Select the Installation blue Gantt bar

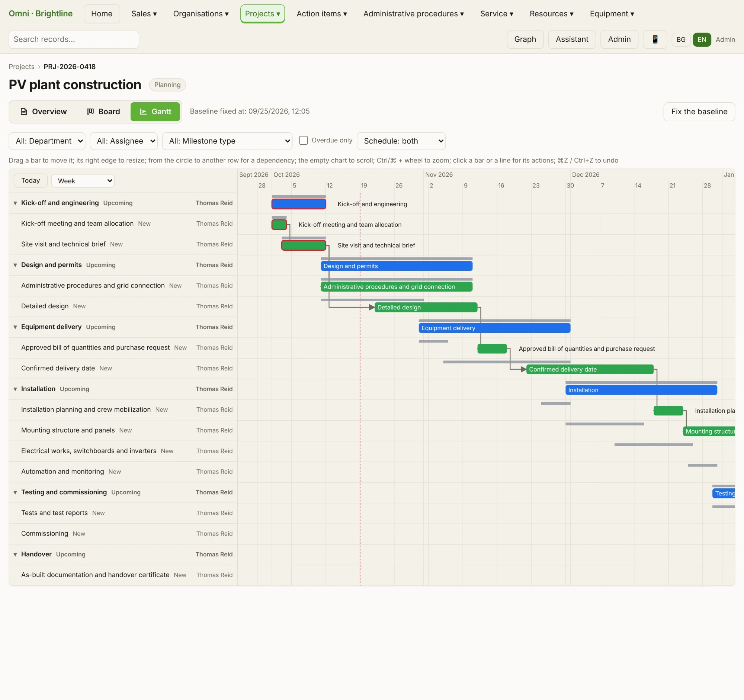641,390
